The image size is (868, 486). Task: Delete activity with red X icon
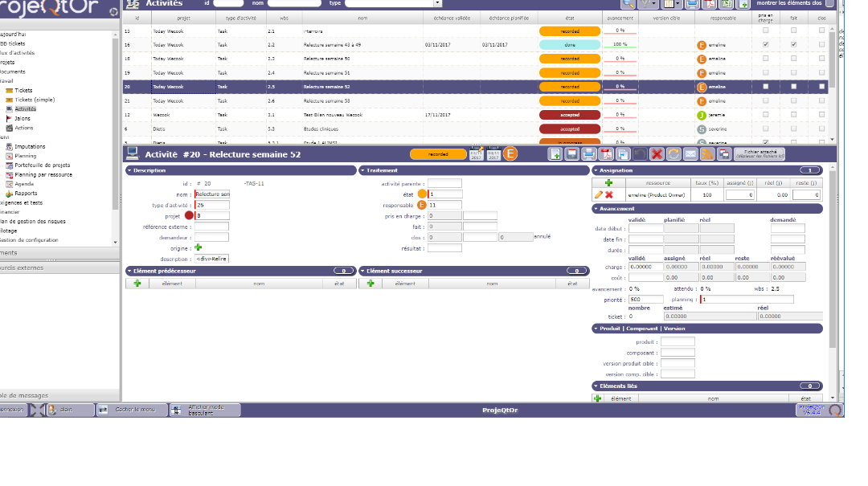tap(657, 154)
